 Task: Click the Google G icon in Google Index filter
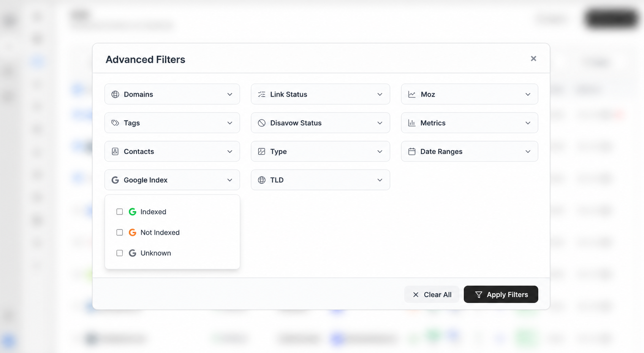115,180
